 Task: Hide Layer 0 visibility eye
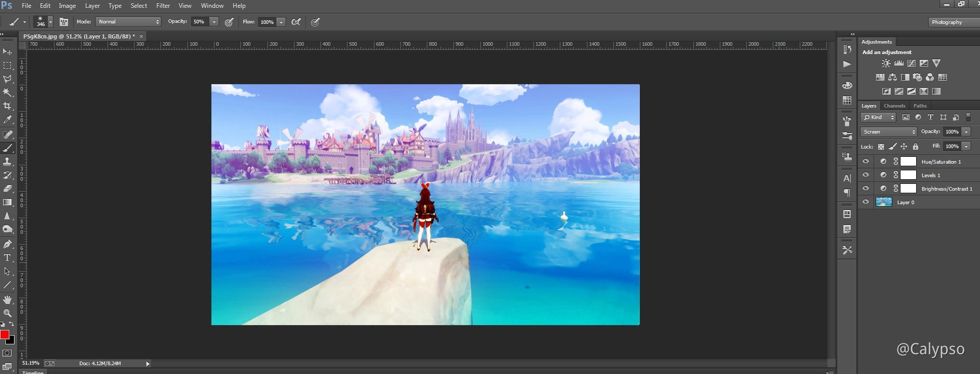(866, 202)
